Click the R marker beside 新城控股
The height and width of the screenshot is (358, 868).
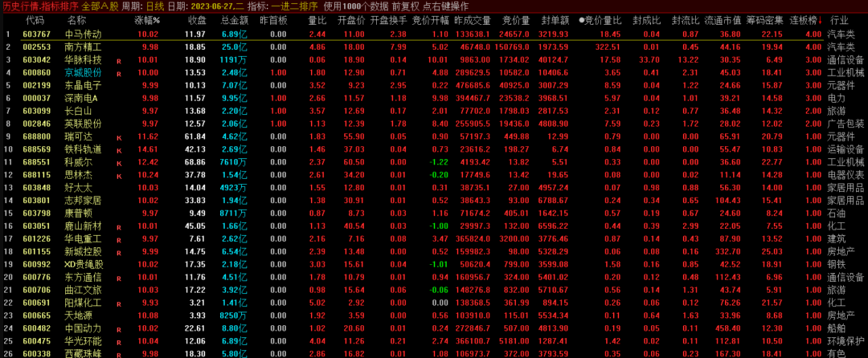(x=118, y=253)
